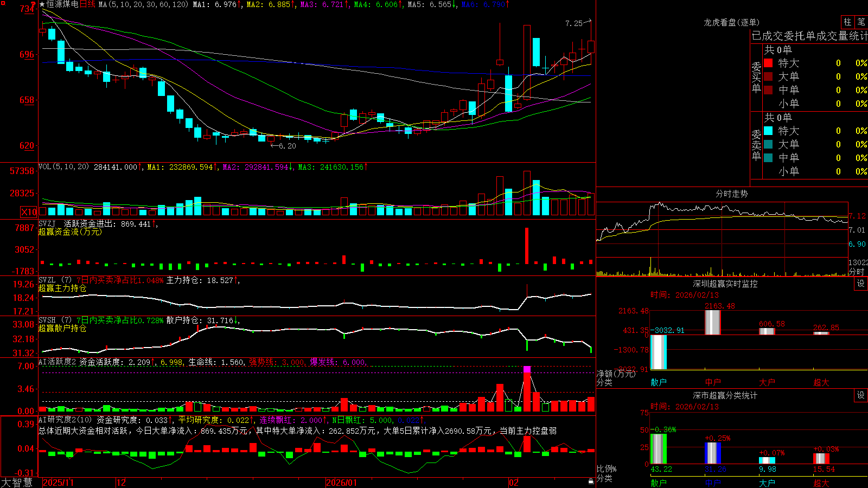868x488 pixels.
Task: Click the VOL(5,10,20) indicator label
Action: pos(63,167)
